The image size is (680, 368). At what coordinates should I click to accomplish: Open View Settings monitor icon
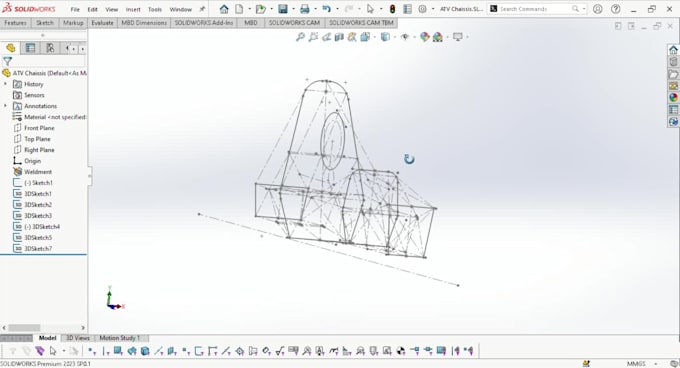pyautogui.click(x=458, y=37)
